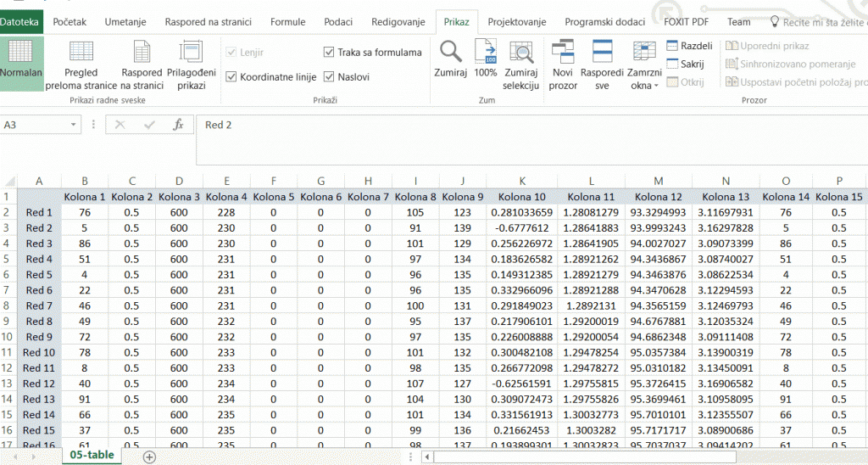Select cell containing -0.62561591
Image resolution: width=868 pixels, height=465 pixels.
pos(522,384)
